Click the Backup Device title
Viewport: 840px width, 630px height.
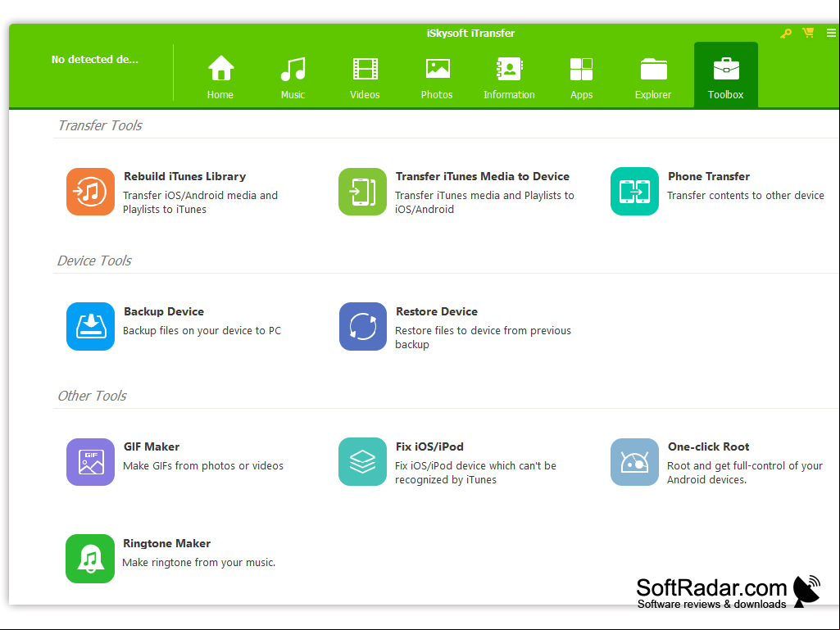coord(164,311)
